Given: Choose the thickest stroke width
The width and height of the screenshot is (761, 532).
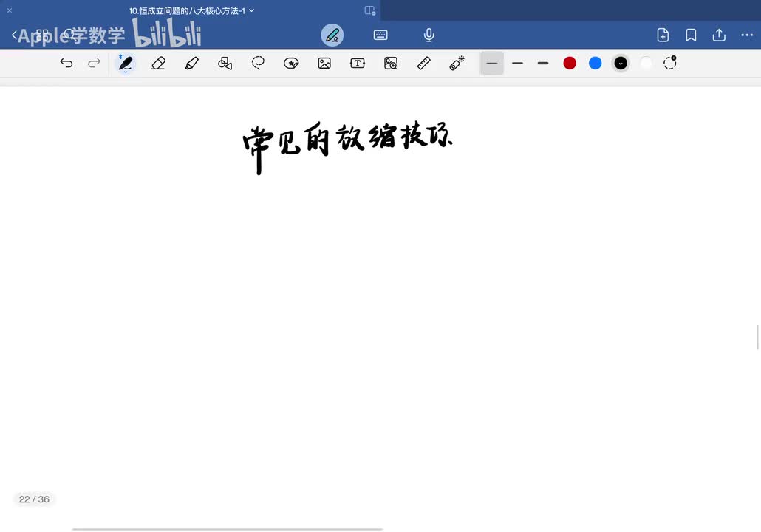Looking at the screenshot, I should (543, 63).
